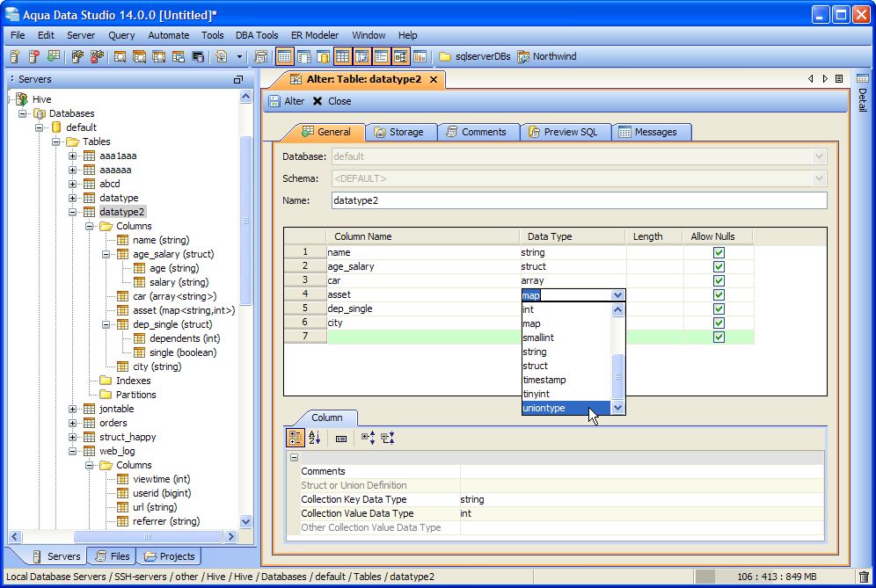Image resolution: width=876 pixels, height=588 pixels.
Task: Click the disconnect server icon with red mark
Action: pos(98,56)
